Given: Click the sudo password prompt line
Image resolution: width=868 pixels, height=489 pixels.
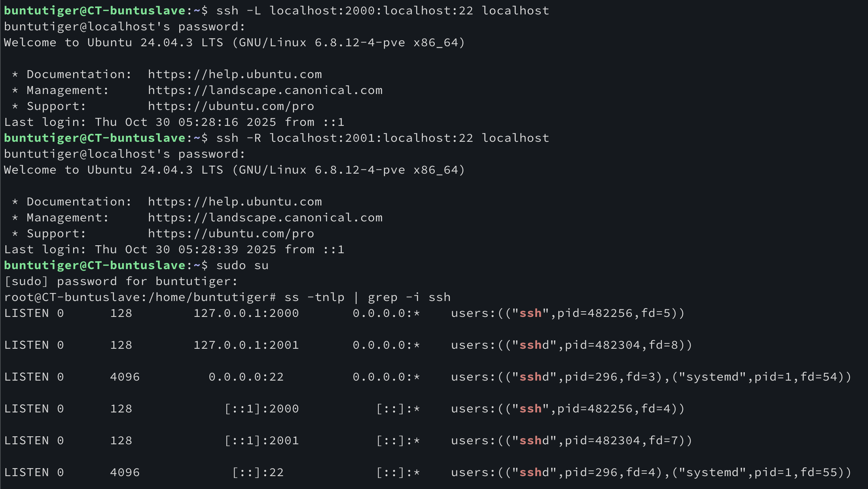Looking at the screenshot, I should (121, 281).
